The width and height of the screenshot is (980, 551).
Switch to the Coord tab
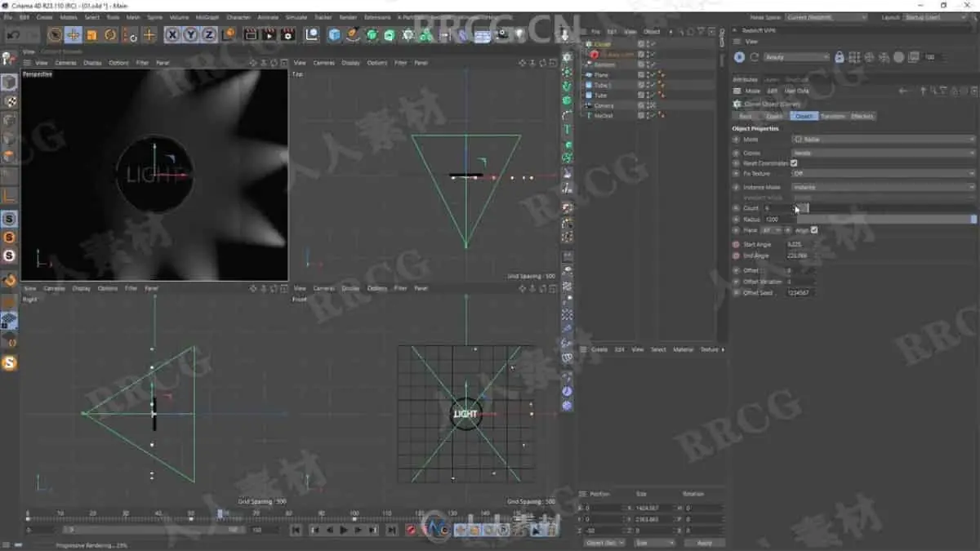pos(774,116)
